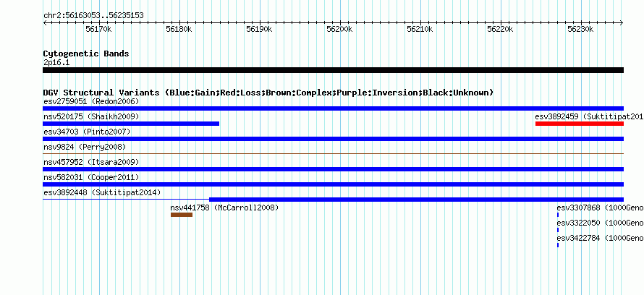Click the esv3307868 variant label
This screenshot has height=295, width=644.
tap(600, 208)
